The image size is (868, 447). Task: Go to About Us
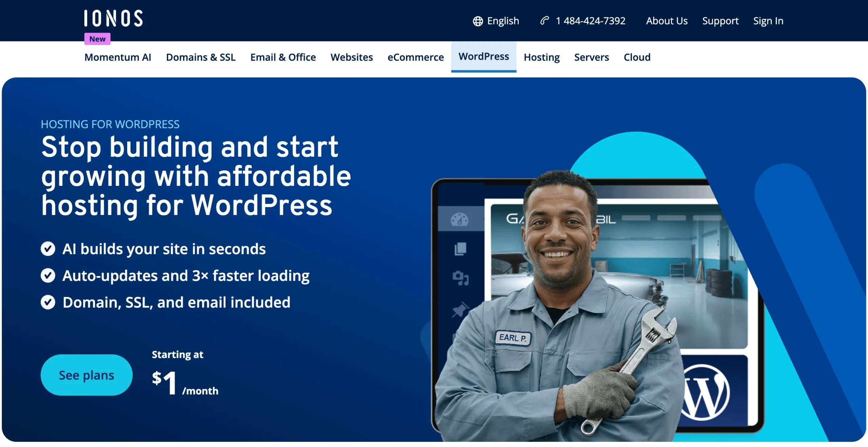(x=667, y=21)
